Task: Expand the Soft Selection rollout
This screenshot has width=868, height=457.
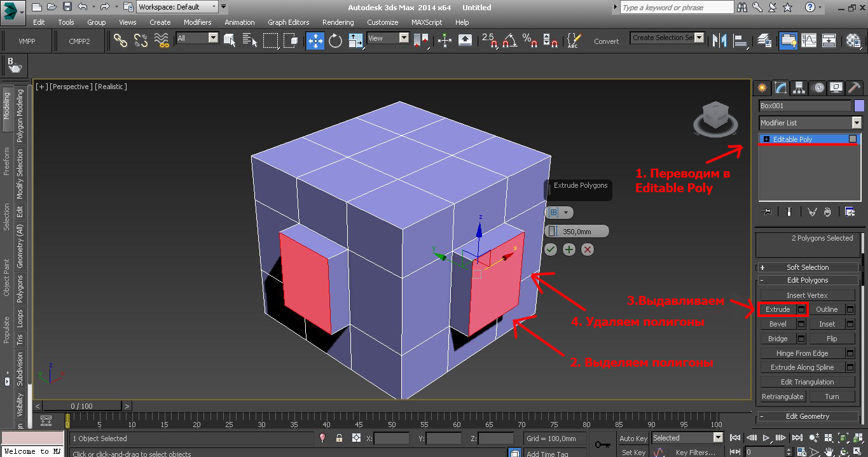Action: 808,267
